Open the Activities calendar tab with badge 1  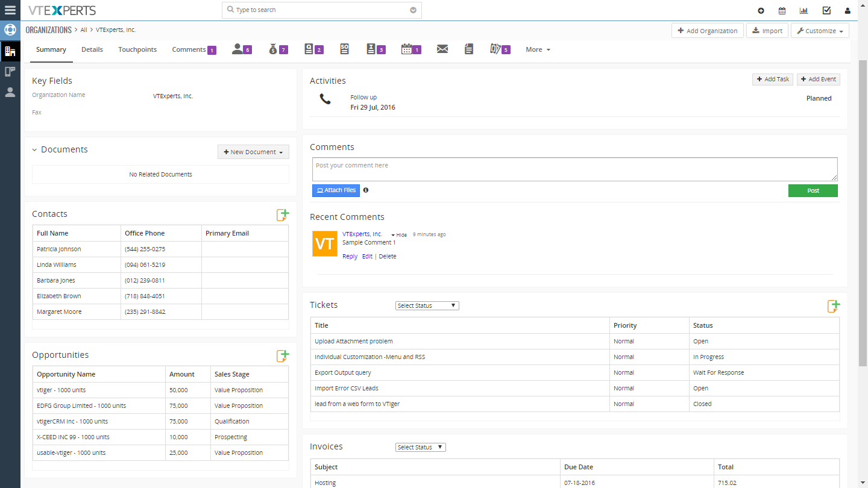[x=411, y=49]
